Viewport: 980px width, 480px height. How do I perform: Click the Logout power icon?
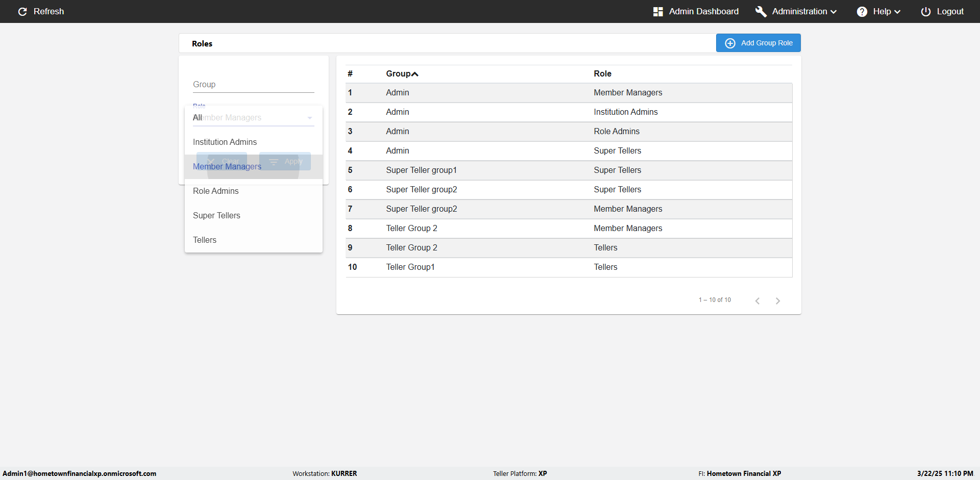click(926, 11)
